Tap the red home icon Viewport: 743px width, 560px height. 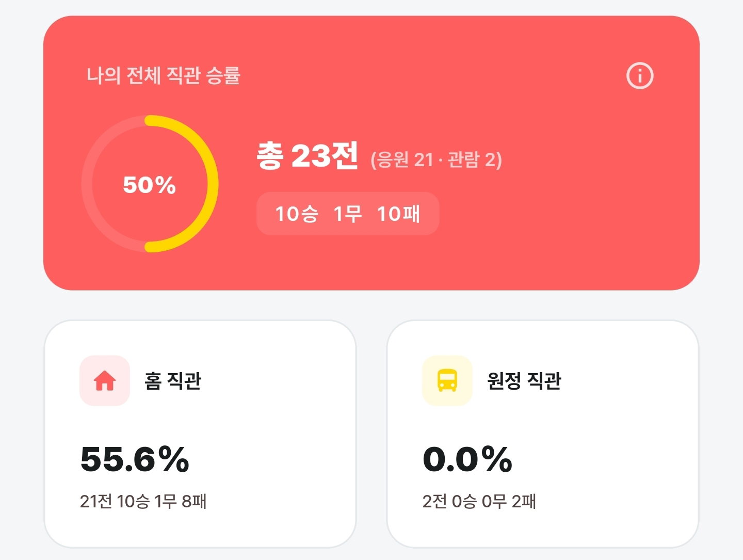click(x=105, y=381)
